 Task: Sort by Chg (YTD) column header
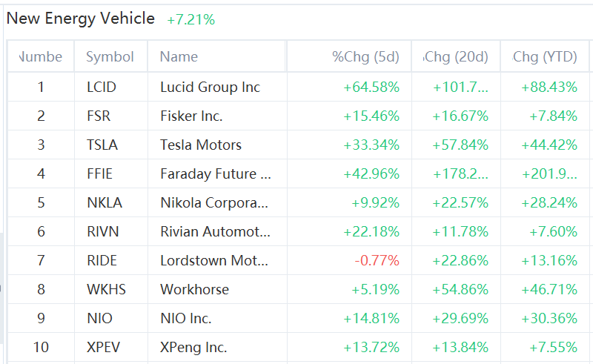[x=545, y=56]
